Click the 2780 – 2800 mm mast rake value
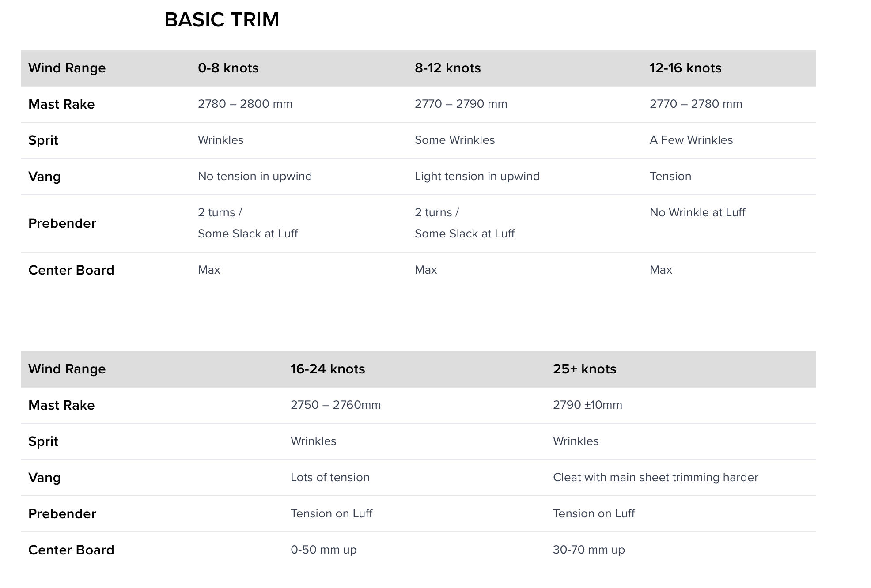Screen dimensions: 871x588 (x=245, y=104)
